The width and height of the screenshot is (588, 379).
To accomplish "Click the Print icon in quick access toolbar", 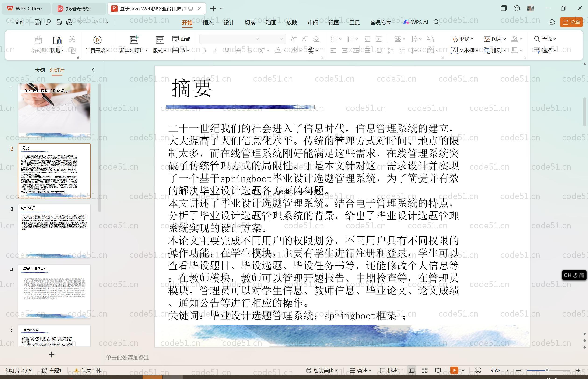I will [x=59, y=22].
